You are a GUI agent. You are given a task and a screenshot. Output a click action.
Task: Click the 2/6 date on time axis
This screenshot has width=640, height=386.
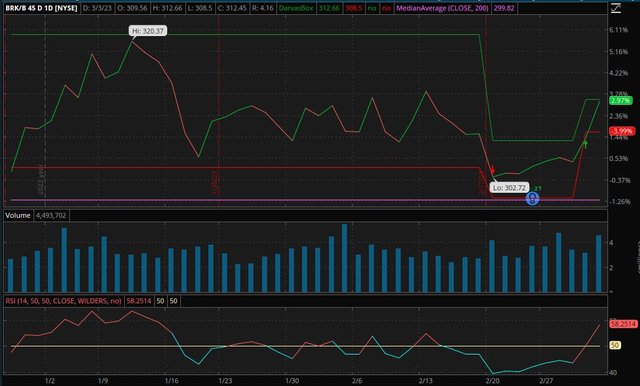(x=357, y=381)
